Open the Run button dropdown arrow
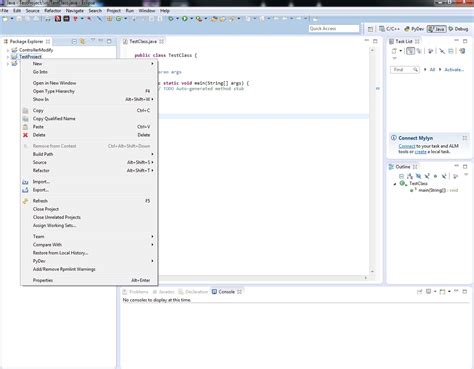Viewport: 474px width, 369px height. (191, 19)
